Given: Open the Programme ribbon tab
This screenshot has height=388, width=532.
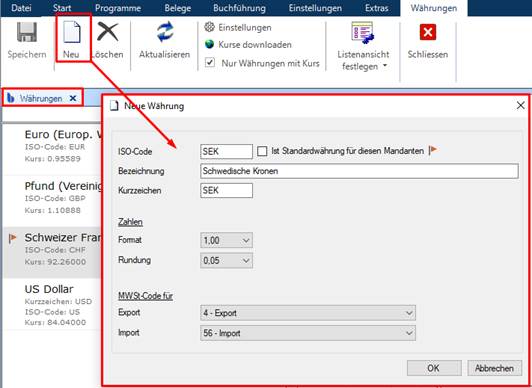Looking at the screenshot, I should [x=118, y=8].
